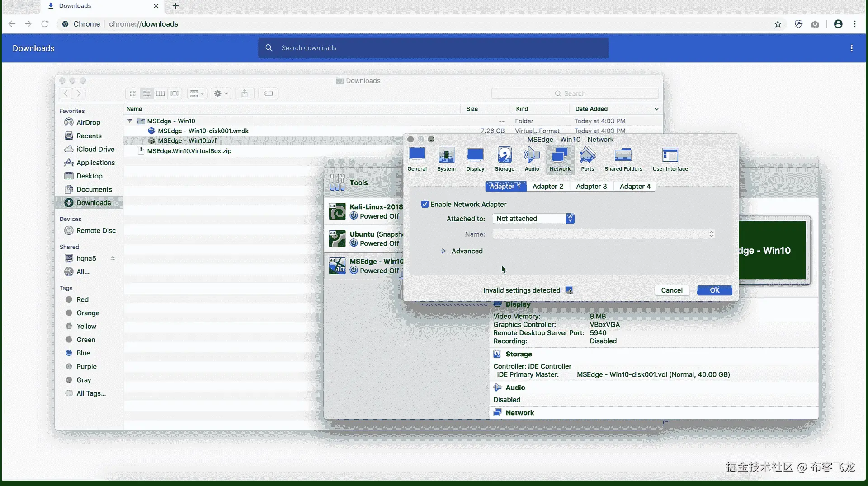Image resolution: width=868 pixels, height=486 pixels.
Task: Open the Display settings icon
Action: point(475,159)
